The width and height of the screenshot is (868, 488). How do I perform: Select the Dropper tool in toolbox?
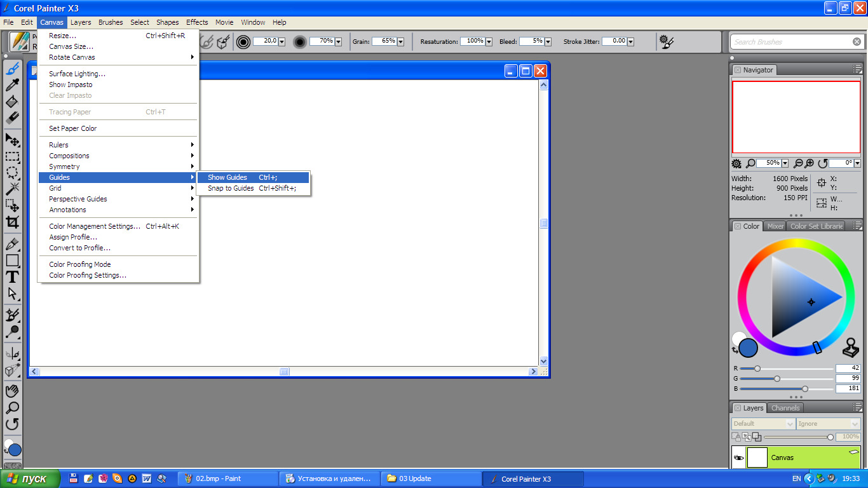(12, 85)
